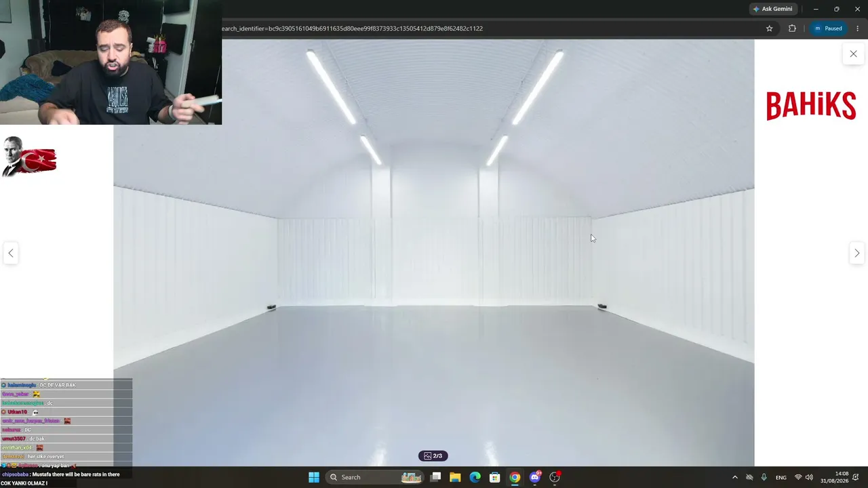Screen dimensions: 868x488
Task: Open Microsoft Store from the taskbar
Action: 495,477
